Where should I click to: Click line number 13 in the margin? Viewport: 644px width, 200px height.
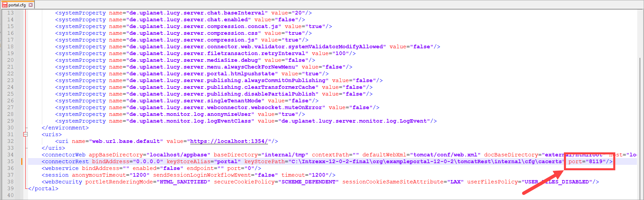coord(10,13)
